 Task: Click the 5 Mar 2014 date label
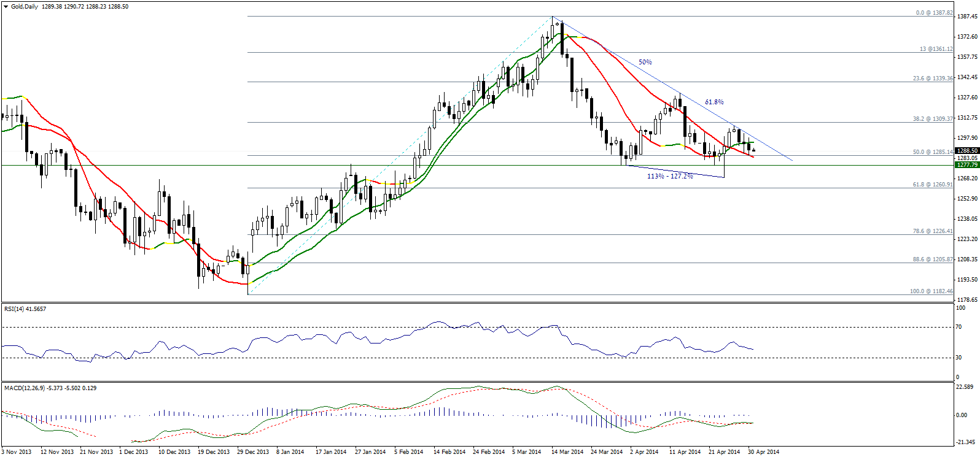click(527, 452)
